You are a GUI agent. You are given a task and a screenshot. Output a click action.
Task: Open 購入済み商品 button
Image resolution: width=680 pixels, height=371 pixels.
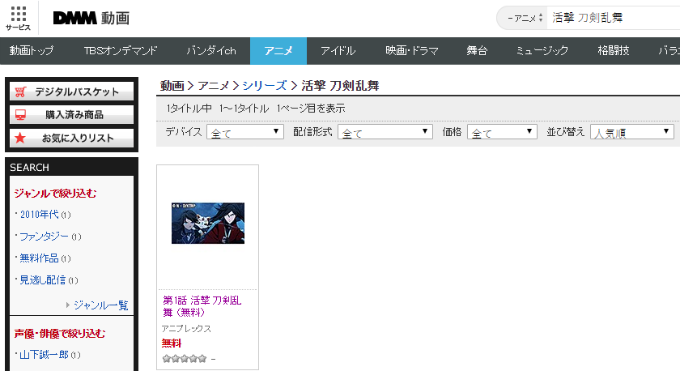coord(72,115)
